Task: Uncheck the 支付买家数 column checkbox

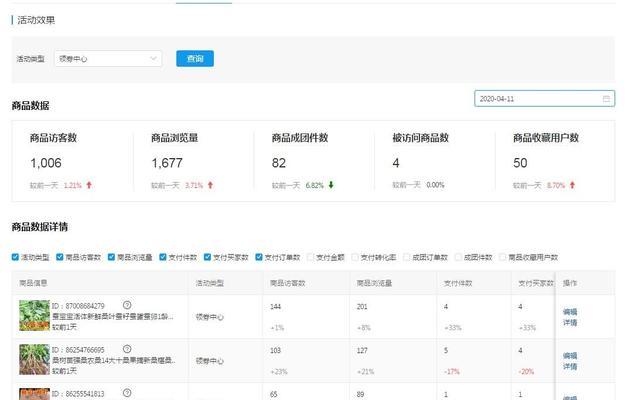Action: (x=208, y=257)
